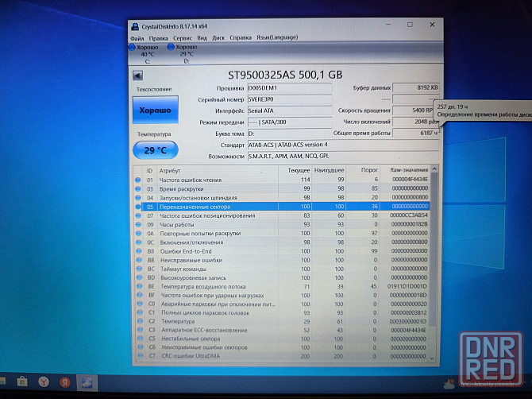Click the Порог column header
The image size is (532, 399).
coord(363,170)
